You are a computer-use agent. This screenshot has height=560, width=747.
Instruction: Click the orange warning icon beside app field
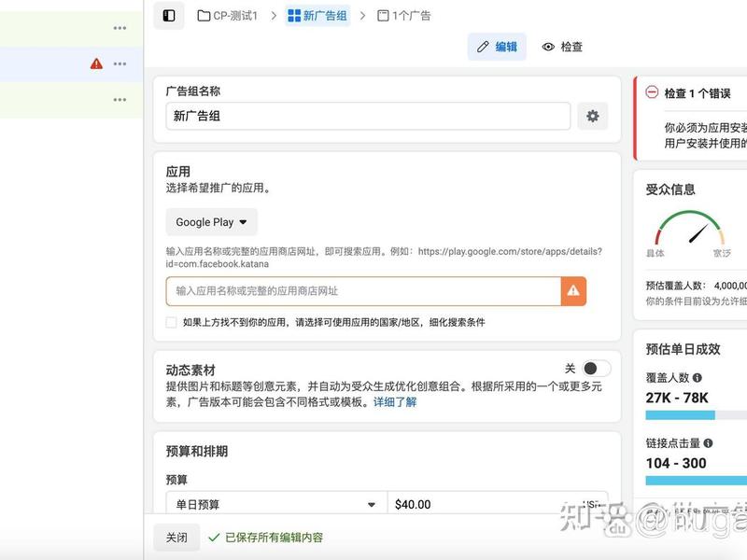pos(573,291)
